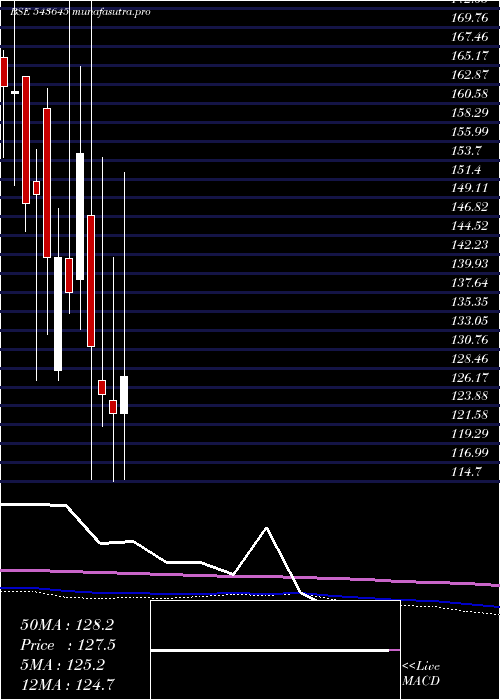
Task: Click the 167.46 price axis label
Action: point(470,37)
